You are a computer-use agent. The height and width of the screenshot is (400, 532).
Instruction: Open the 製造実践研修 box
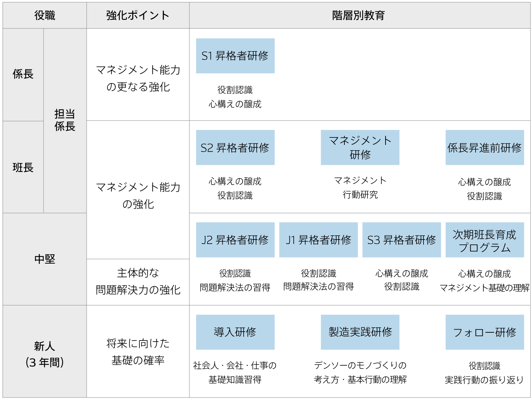coord(360,332)
